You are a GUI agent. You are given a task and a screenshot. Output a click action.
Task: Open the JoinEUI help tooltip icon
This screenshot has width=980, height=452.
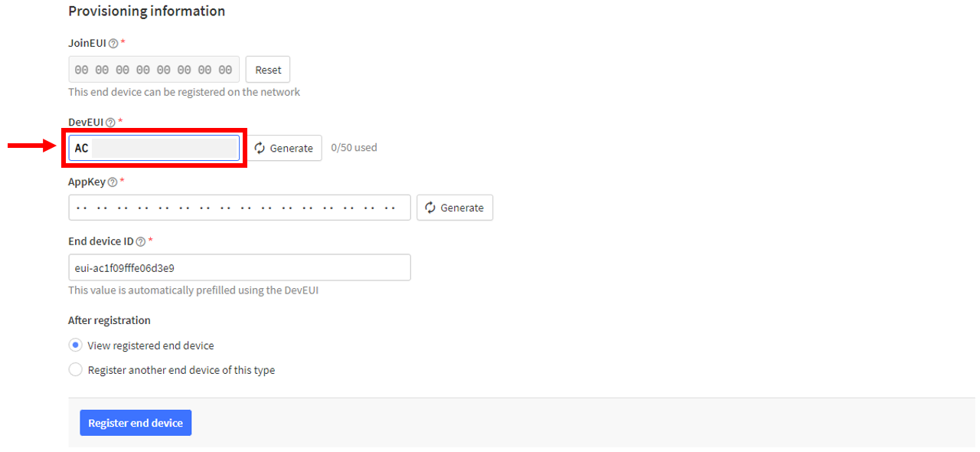click(x=113, y=43)
